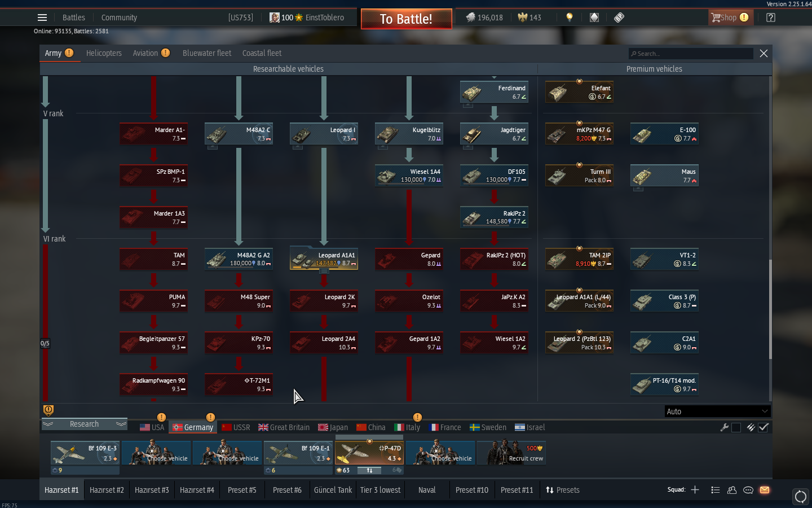
Task: Click the wrench icon above crew slots
Action: (725, 427)
